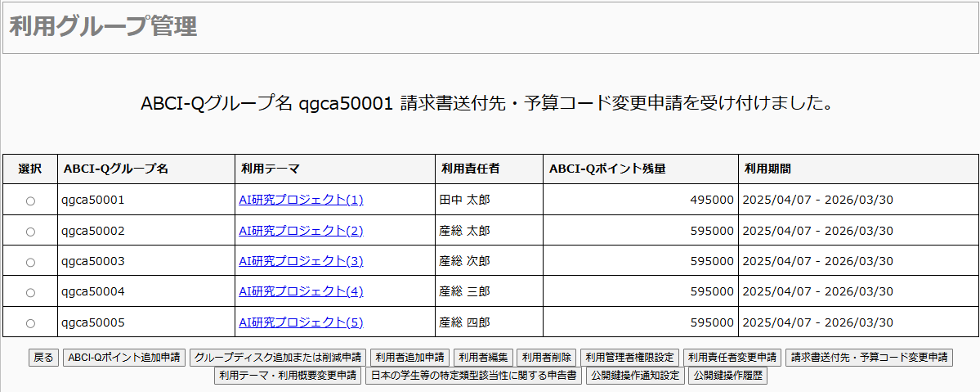Open グループディスク追加または削減申請
980x392 pixels.
coord(278,358)
